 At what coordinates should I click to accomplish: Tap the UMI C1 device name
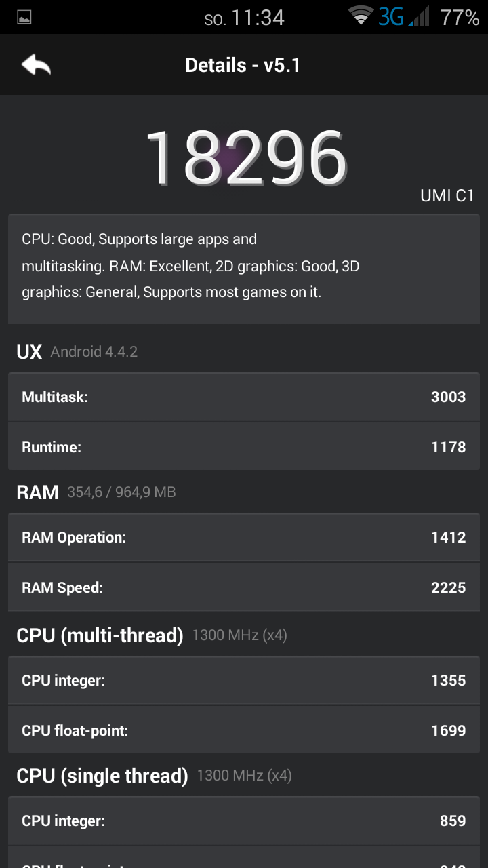pyautogui.click(x=447, y=196)
